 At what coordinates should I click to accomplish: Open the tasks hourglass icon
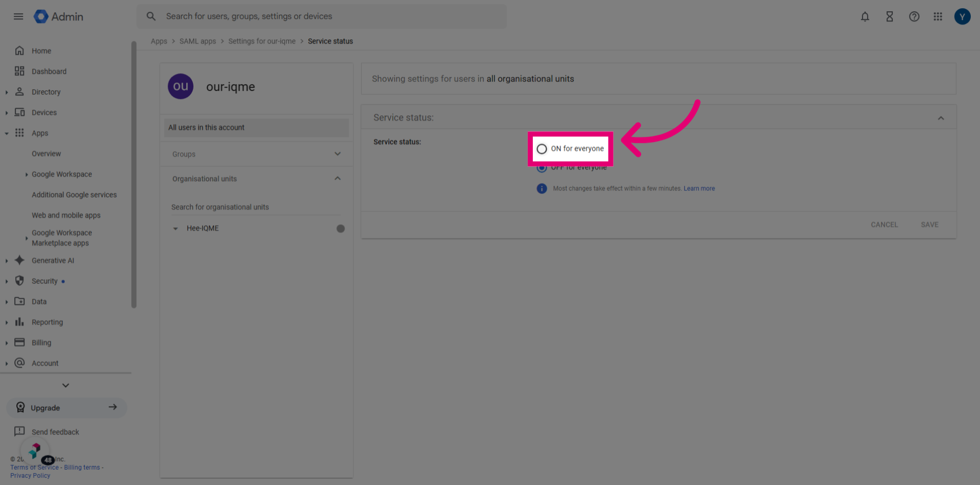point(890,16)
